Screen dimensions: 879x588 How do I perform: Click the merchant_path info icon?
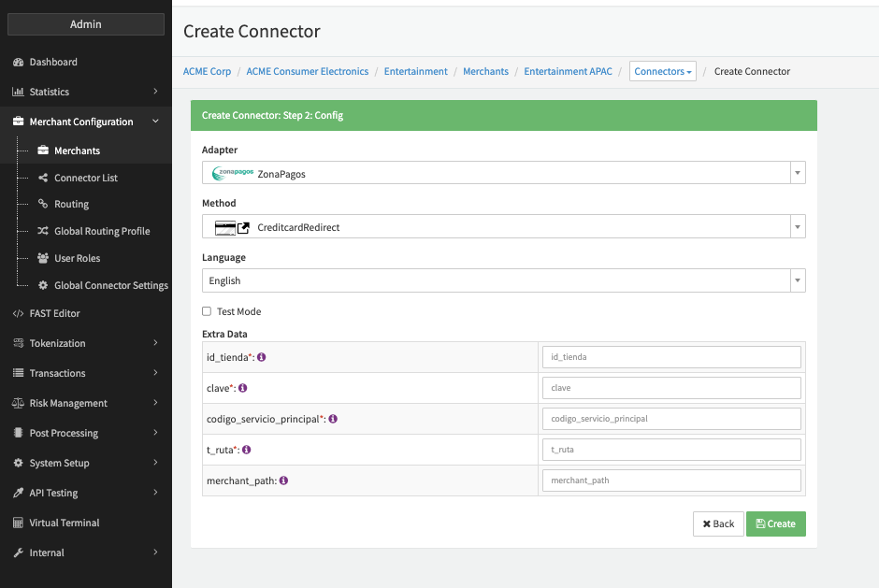[283, 480]
